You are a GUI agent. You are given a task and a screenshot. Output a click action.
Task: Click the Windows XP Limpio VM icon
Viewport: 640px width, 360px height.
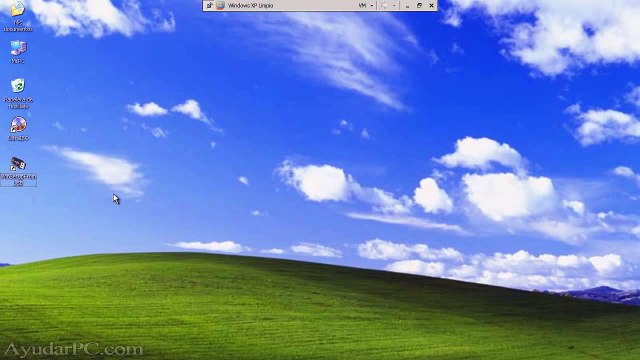(x=220, y=5)
